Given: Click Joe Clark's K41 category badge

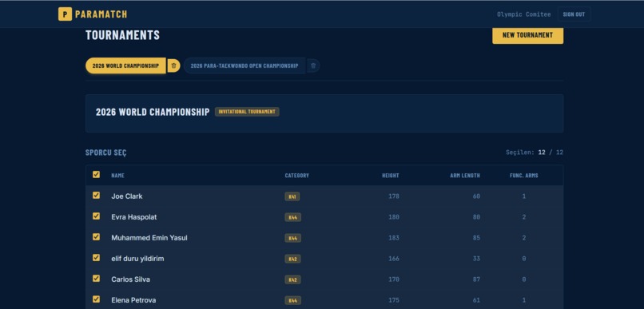Looking at the screenshot, I should (x=292, y=196).
